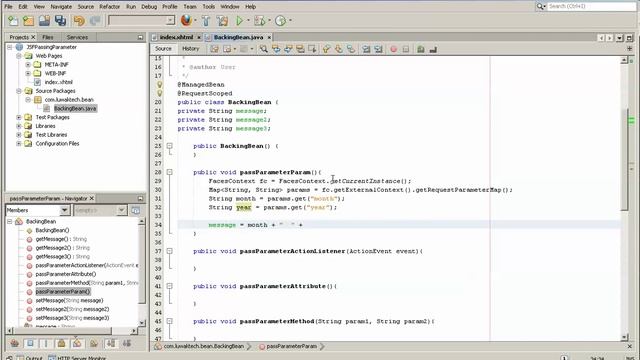Click the editor vertical scrollbar thumb
The width and height of the screenshot is (640, 360).
pyautogui.click(x=624, y=160)
